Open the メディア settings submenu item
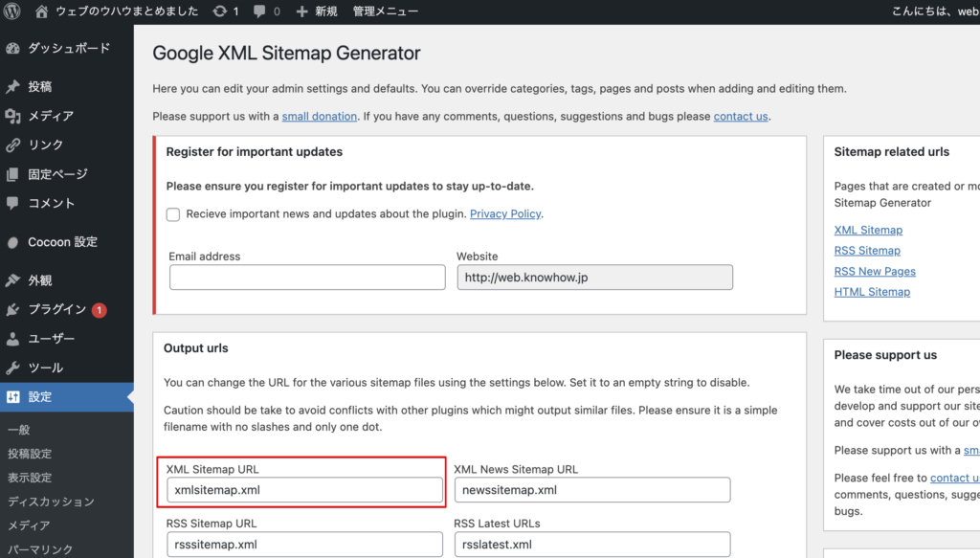This screenshot has width=980, height=558. click(29, 525)
